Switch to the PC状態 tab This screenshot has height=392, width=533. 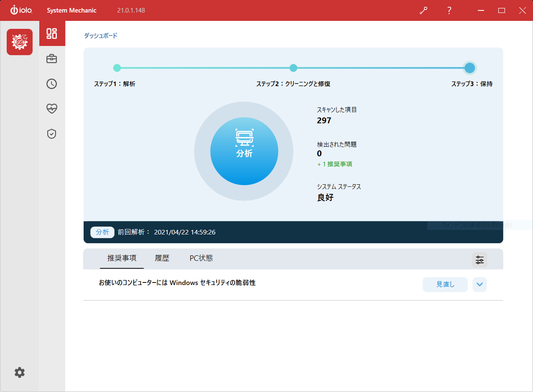coord(201,258)
